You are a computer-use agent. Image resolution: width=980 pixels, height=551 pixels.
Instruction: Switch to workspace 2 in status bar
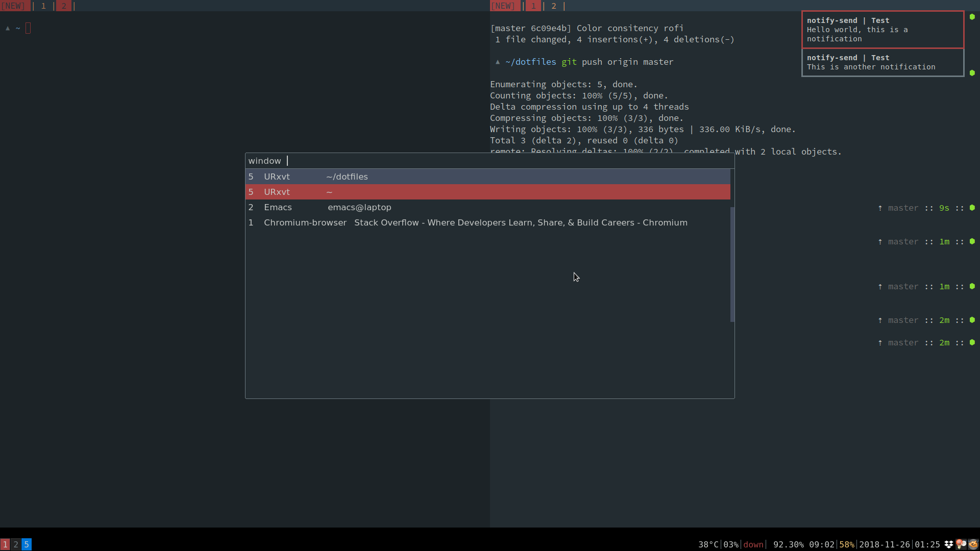16,544
